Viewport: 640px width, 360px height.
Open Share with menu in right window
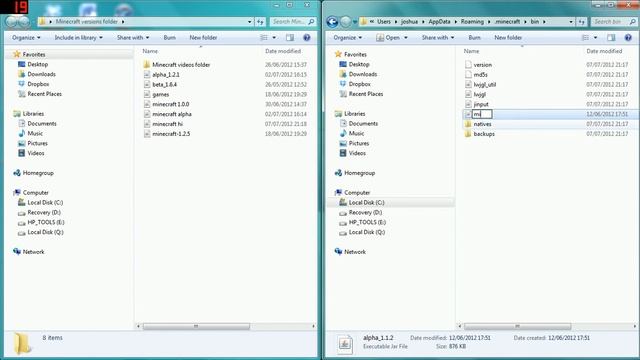point(438,38)
